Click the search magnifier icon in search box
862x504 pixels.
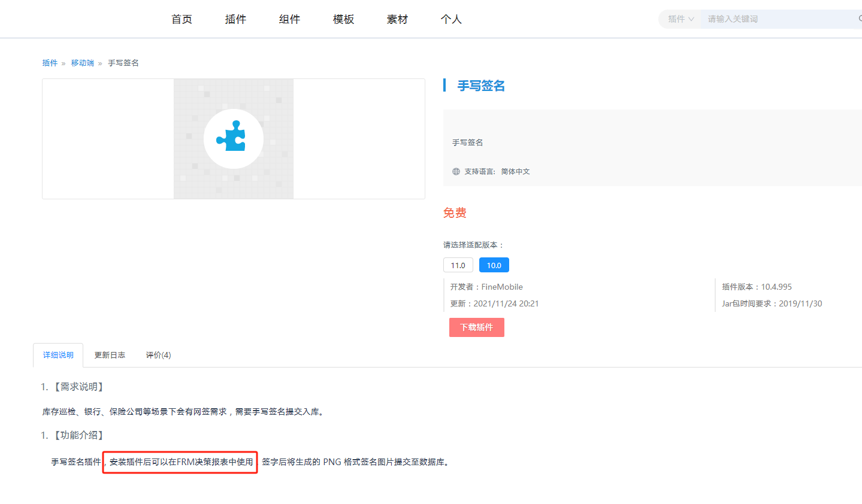pyautogui.click(x=860, y=19)
